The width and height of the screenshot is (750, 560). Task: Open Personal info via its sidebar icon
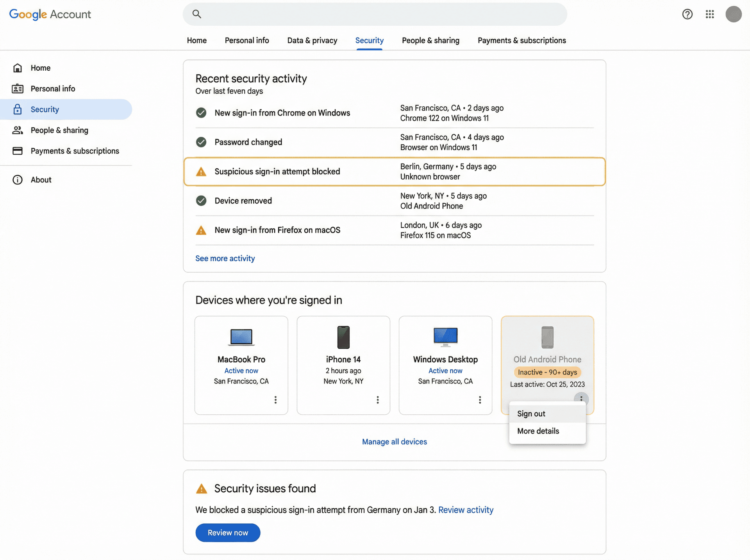(x=18, y=89)
